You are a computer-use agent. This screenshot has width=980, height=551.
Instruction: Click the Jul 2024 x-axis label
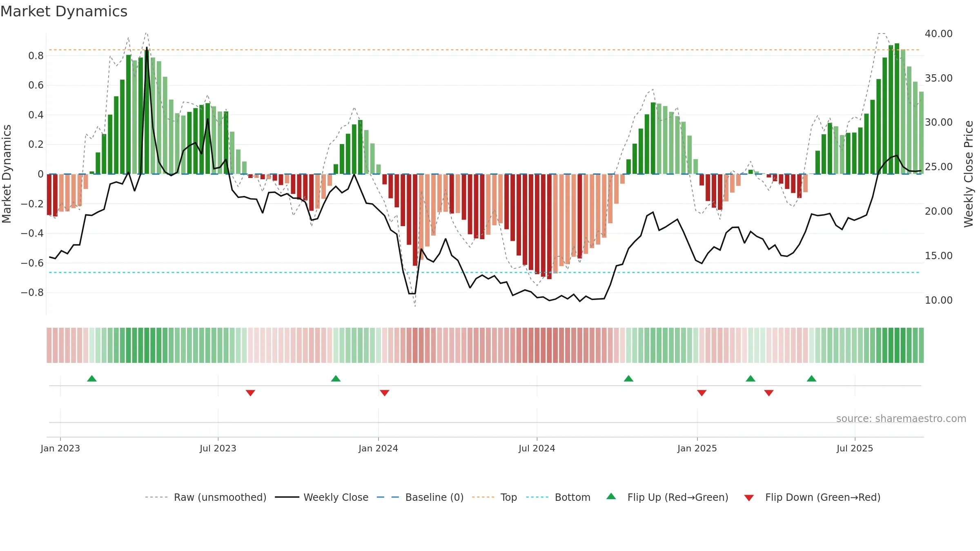[x=537, y=448]
